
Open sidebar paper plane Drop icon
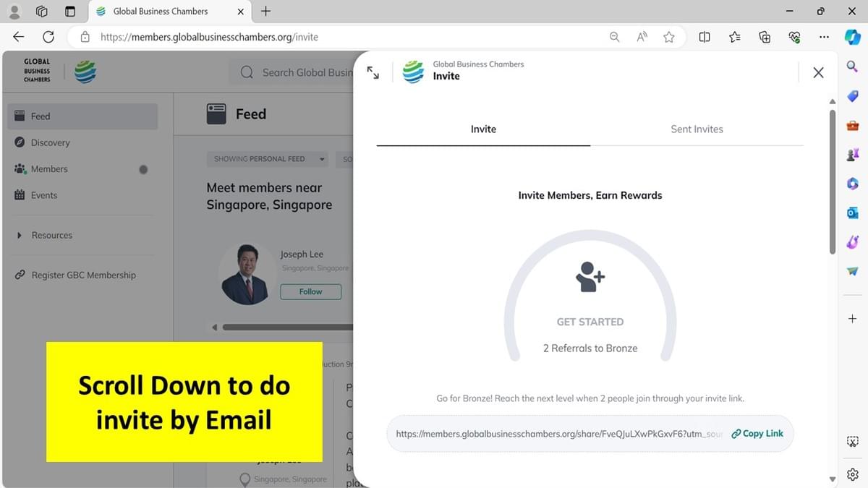(x=852, y=271)
